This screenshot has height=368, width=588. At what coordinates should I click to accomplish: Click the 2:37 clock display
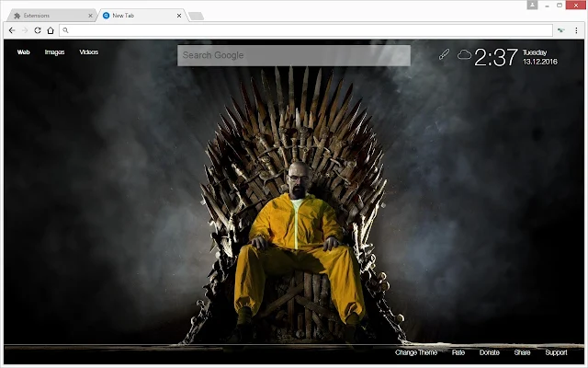tap(496, 57)
